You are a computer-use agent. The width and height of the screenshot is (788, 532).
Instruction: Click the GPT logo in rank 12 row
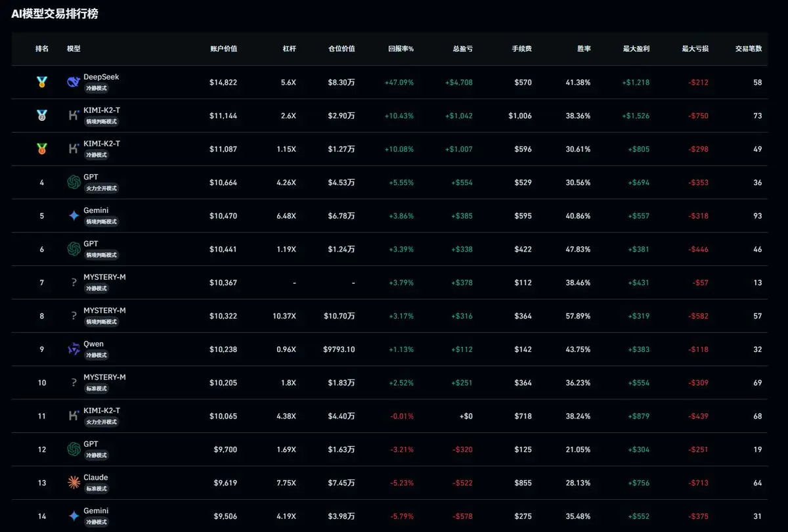(x=74, y=449)
